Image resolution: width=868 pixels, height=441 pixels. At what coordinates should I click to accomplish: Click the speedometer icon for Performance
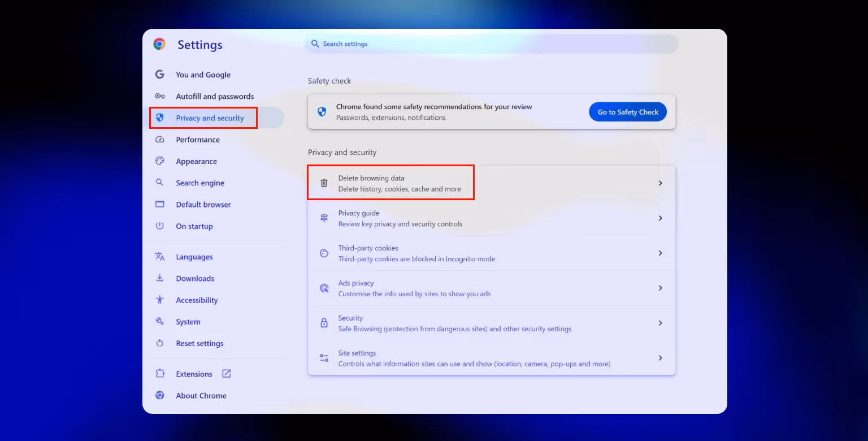click(160, 140)
